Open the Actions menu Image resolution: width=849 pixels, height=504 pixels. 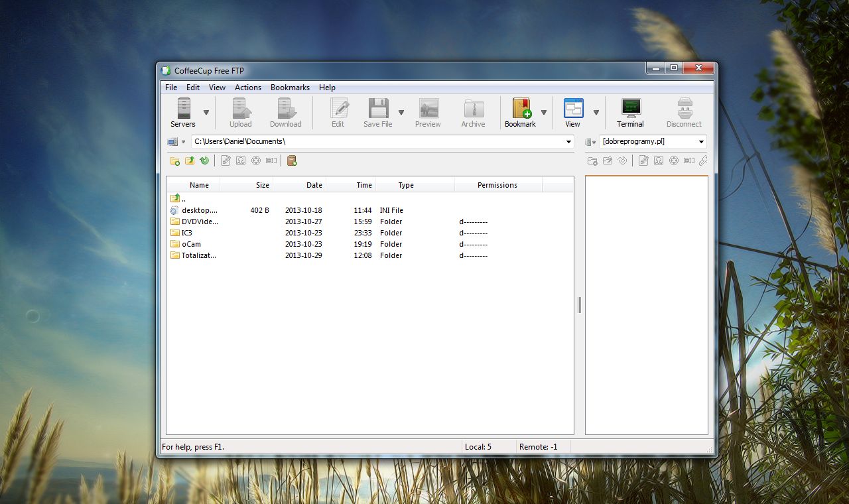pos(248,88)
